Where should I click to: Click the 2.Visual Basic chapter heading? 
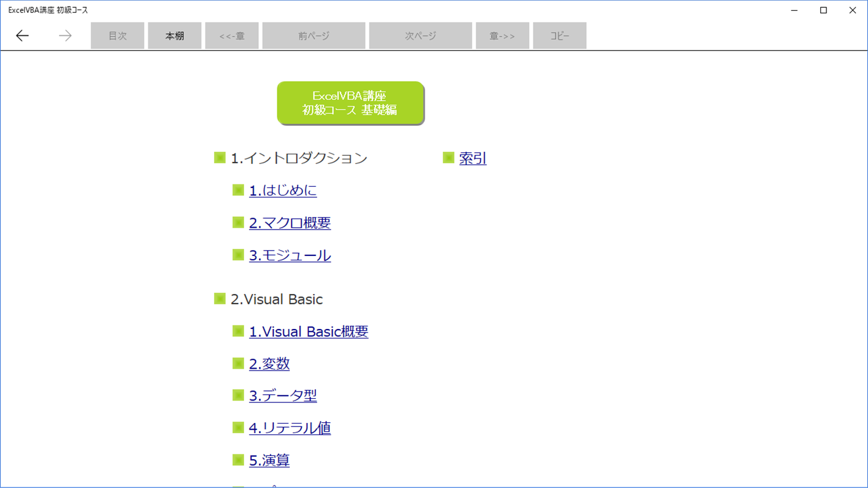click(277, 299)
